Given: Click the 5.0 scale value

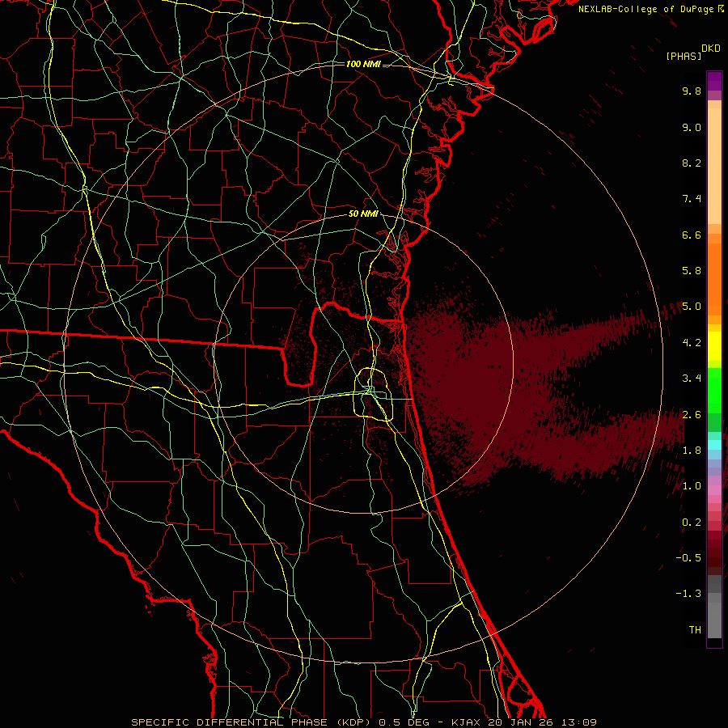Looking at the screenshot, I should pos(692,307).
